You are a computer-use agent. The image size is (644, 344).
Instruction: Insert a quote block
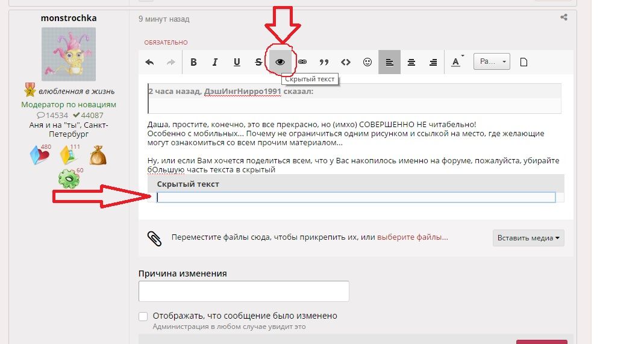[324, 62]
